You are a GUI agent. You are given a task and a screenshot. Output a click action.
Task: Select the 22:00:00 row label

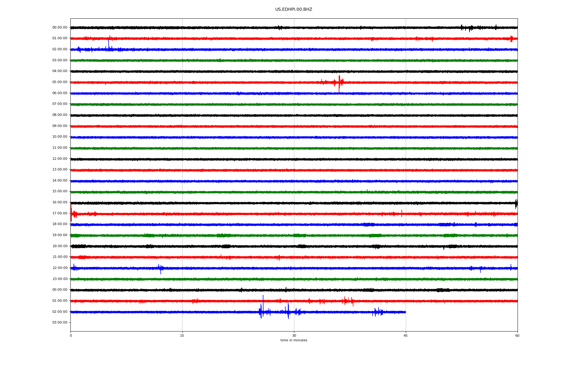point(60,268)
